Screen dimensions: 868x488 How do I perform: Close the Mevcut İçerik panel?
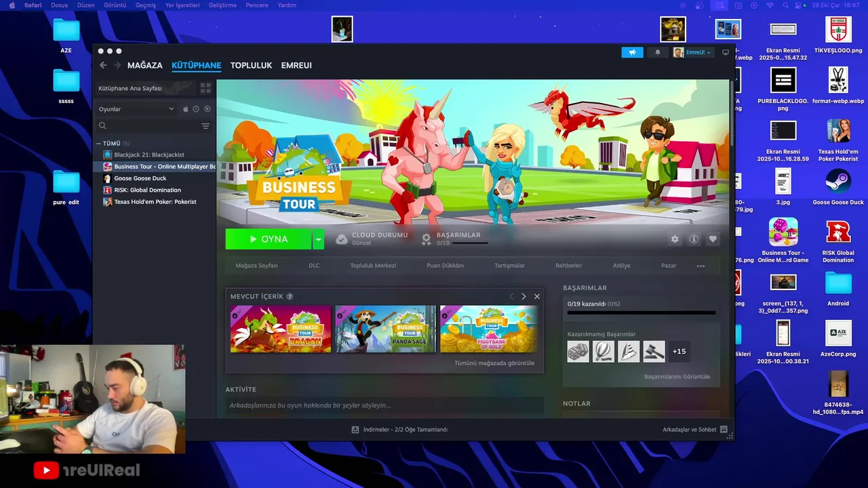(x=537, y=296)
